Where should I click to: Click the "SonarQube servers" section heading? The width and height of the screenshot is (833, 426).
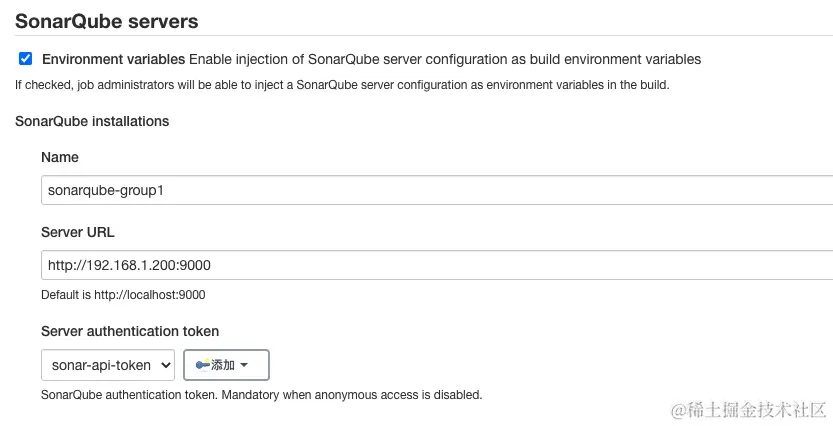[x=107, y=21]
